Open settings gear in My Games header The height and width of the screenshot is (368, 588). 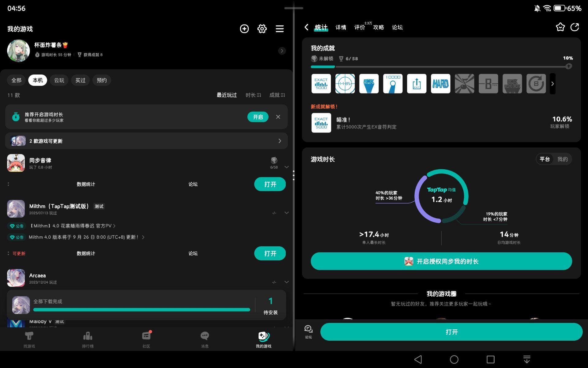262,29
